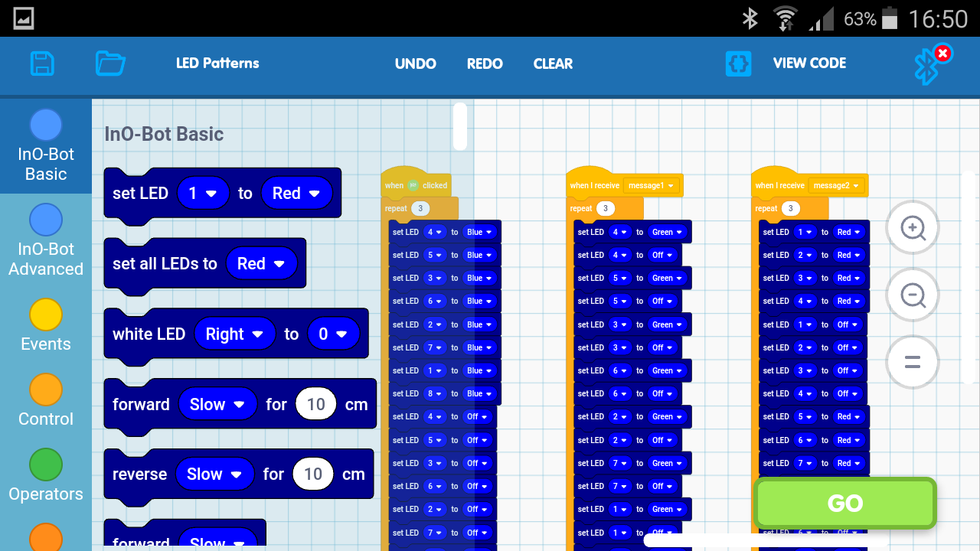The image size is (980, 551).
Task: Open the Slow dropdown on the 'reverse' block
Action: (x=215, y=474)
